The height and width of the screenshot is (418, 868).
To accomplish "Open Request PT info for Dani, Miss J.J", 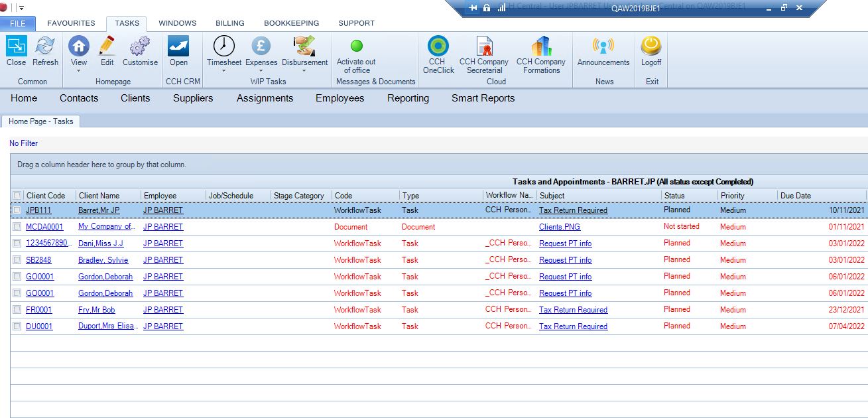I will point(566,244).
